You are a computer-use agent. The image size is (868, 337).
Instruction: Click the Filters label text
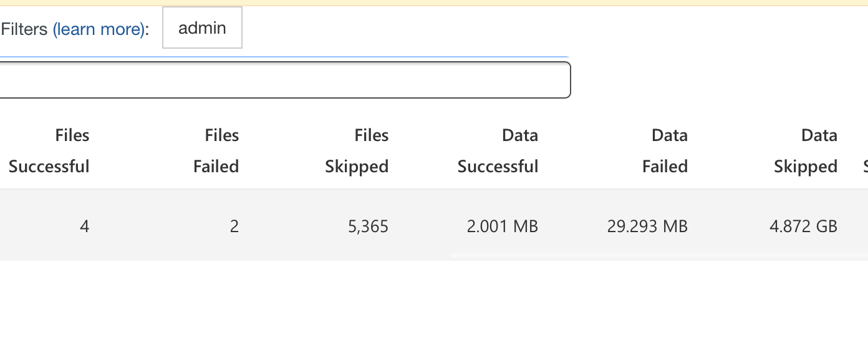25,29
